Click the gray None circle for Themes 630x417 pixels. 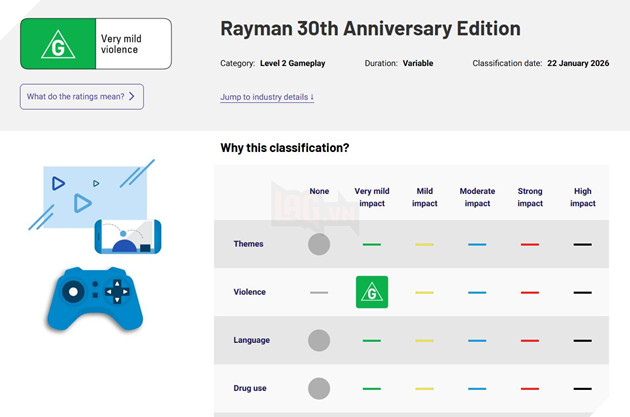(x=319, y=244)
